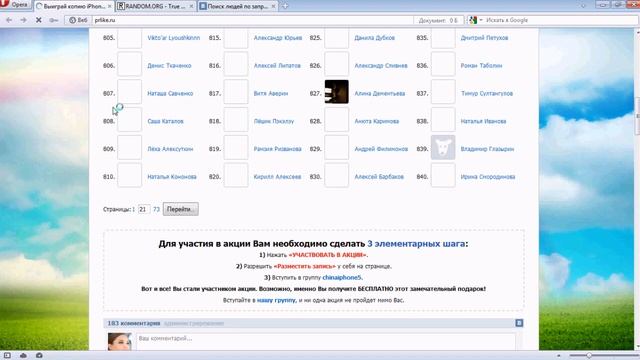Close the Поиск людей tab
This screenshot has height=360, width=640.
[x=273, y=7]
